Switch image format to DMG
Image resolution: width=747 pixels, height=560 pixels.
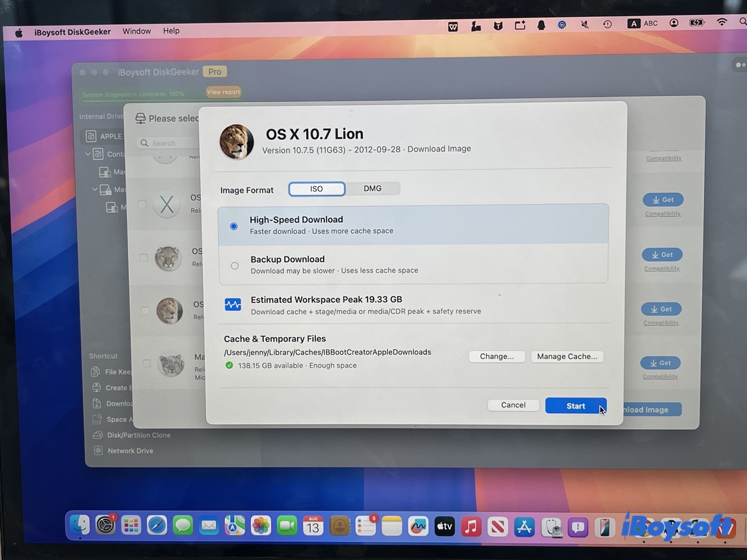372,189
